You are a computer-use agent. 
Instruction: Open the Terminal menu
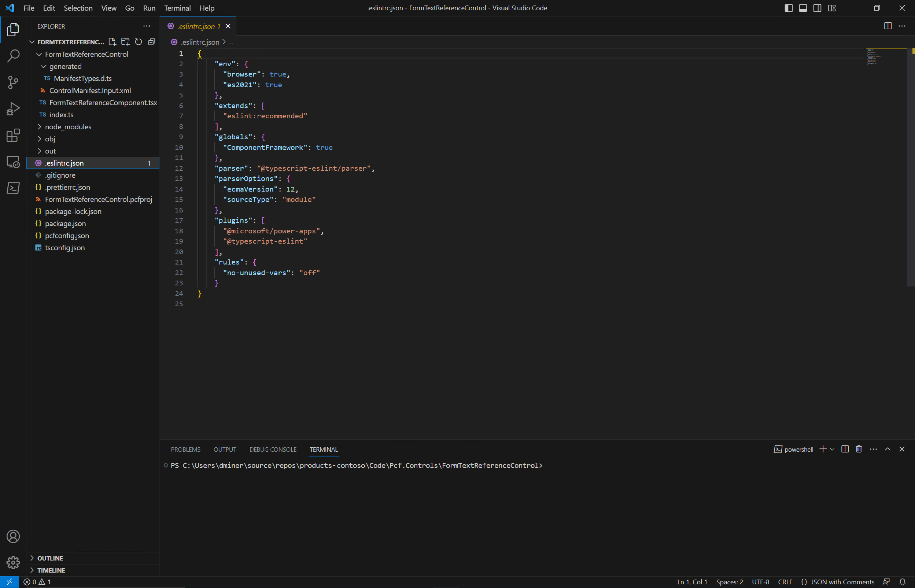click(x=177, y=8)
